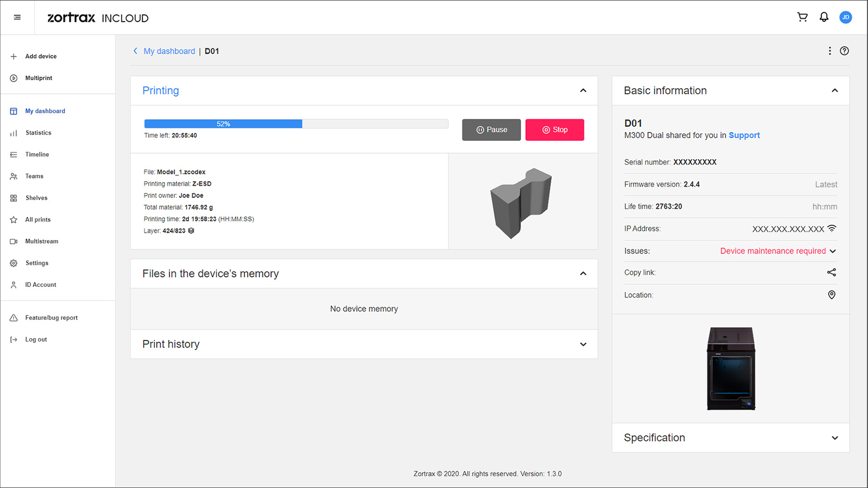
Task: Open the help question mark icon
Action: (x=844, y=51)
